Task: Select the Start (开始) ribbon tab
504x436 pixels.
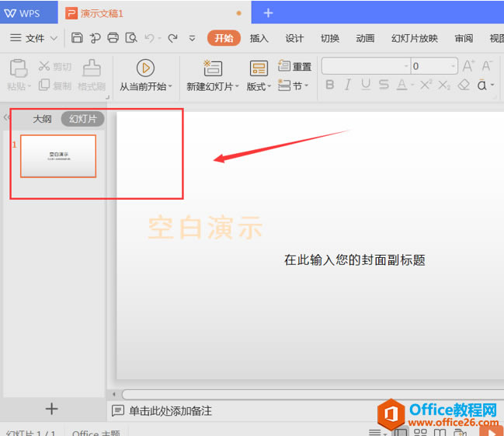Action: point(224,38)
